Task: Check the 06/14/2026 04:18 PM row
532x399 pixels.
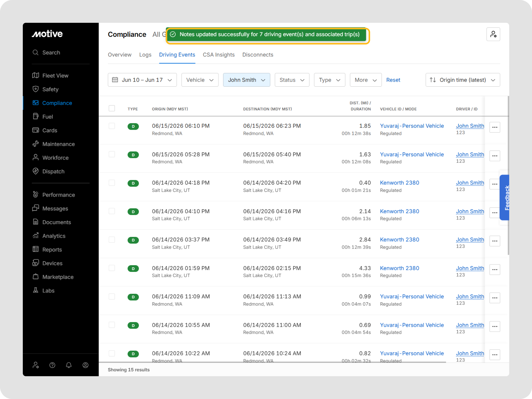Action: [112, 183]
